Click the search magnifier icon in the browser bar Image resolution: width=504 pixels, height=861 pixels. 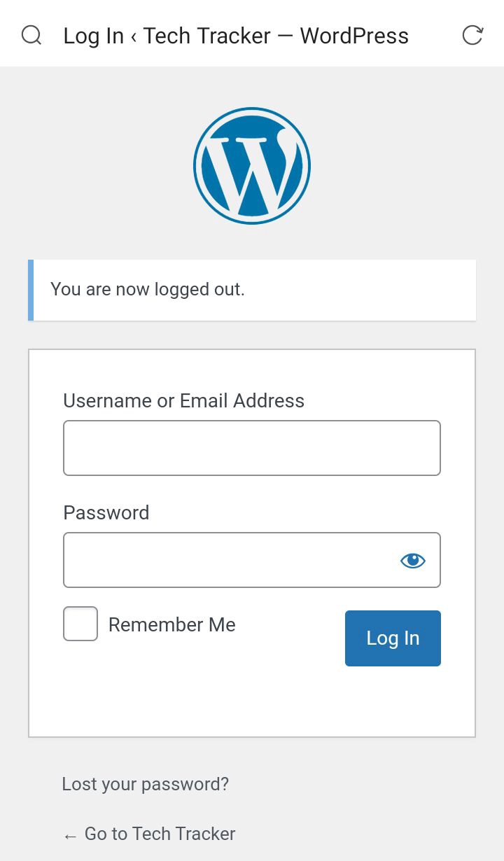(31, 35)
